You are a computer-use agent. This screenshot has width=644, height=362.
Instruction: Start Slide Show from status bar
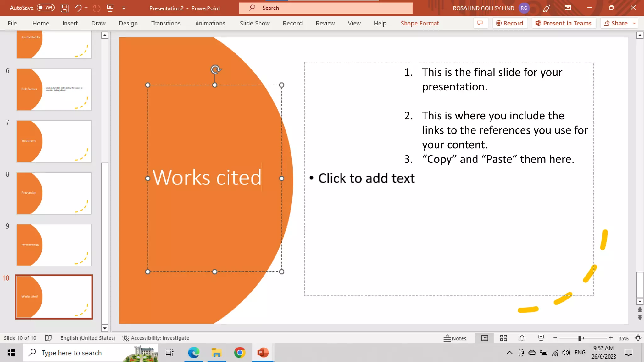pyautogui.click(x=541, y=338)
